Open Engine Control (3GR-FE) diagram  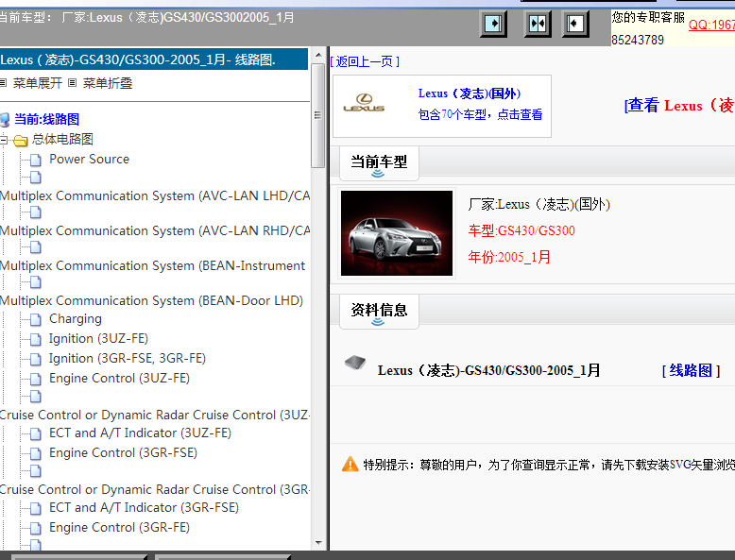120,527
